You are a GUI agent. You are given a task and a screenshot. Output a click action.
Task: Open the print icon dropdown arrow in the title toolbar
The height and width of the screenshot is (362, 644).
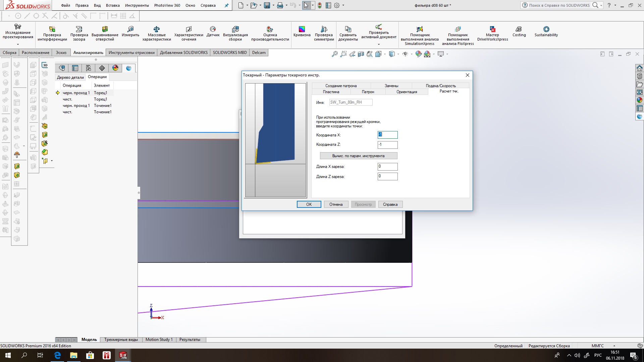[x=286, y=5]
